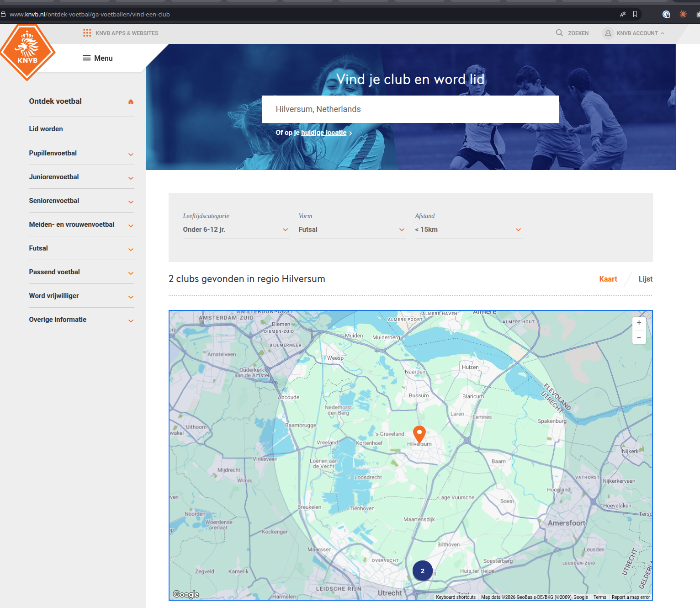Viewport: 700px width, 608px height.
Task: Click Report a map error
Action: [631, 597]
